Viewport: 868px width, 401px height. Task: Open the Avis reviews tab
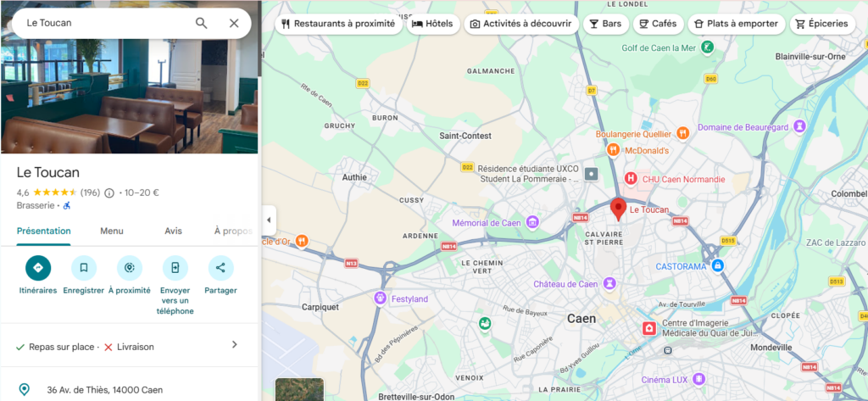point(173,231)
